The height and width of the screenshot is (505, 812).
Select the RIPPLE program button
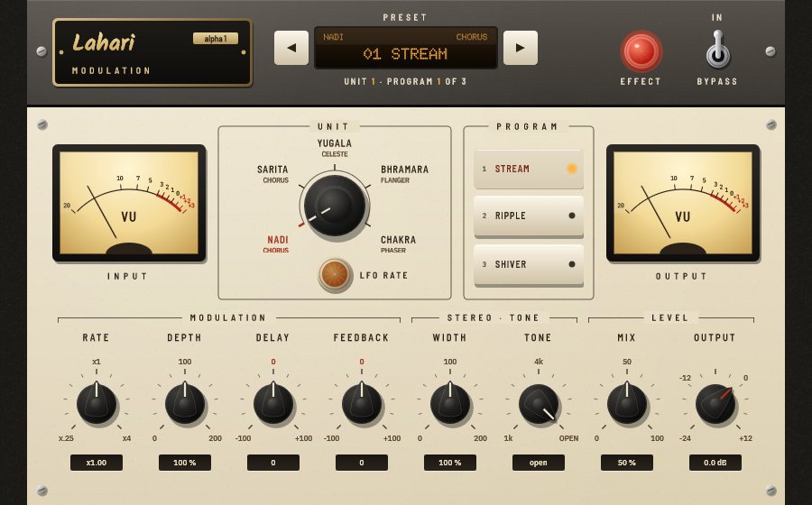(x=529, y=216)
